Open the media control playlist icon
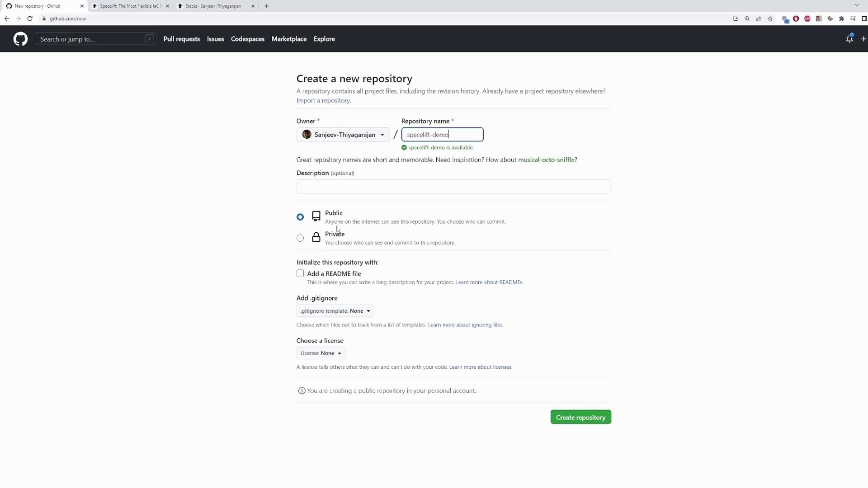This screenshot has width=868, height=488. 853,19
